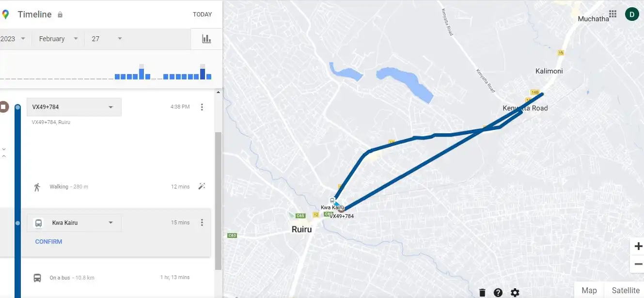This screenshot has height=298, width=644.
Task: Delete this day using the trash icon
Action: 482,292
